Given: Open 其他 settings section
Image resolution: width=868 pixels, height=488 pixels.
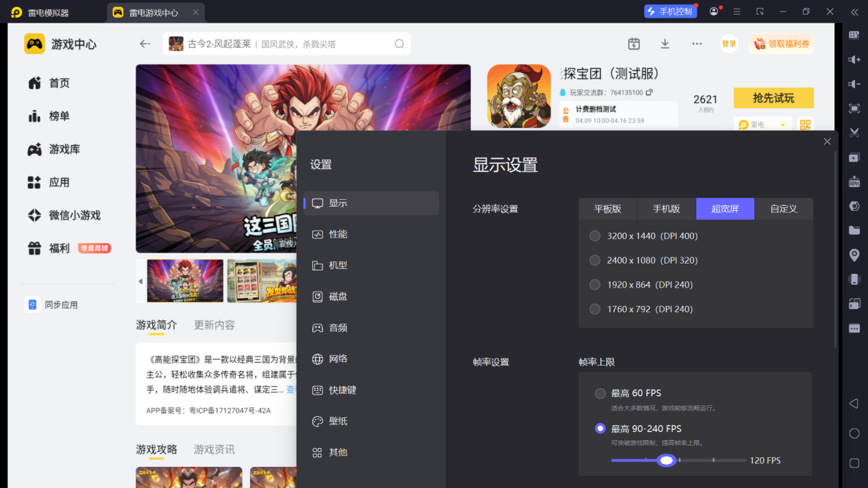Looking at the screenshot, I should pos(371,452).
